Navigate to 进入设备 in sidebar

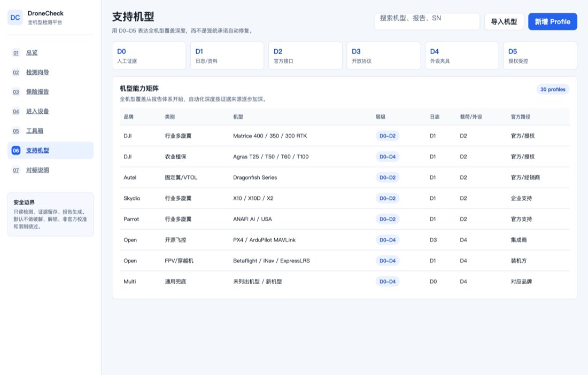(50, 111)
